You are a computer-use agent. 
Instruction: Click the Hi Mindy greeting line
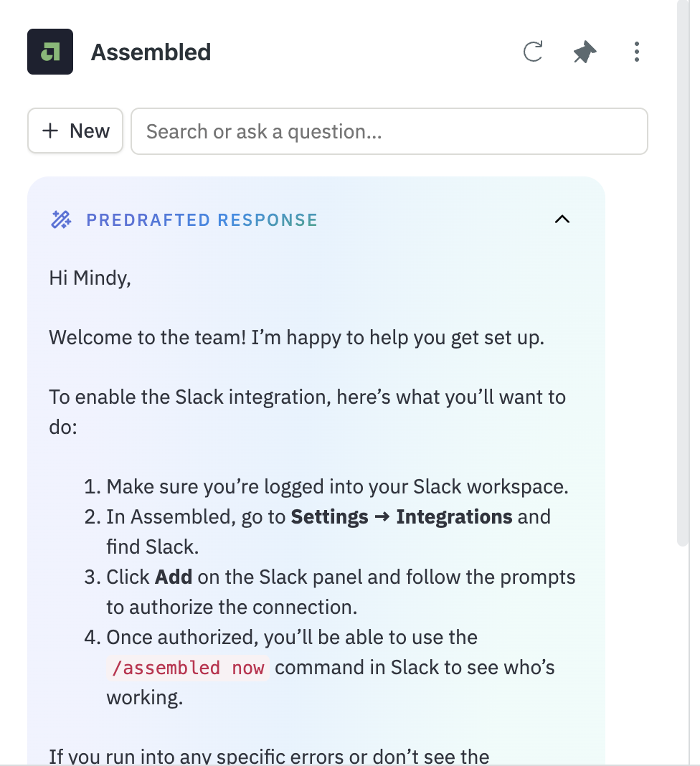click(x=90, y=278)
